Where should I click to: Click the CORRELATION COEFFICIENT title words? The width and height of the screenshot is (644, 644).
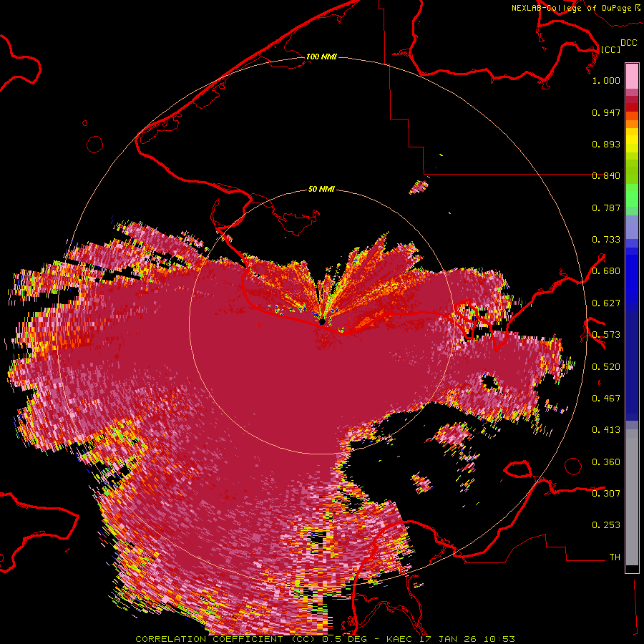coord(209,639)
